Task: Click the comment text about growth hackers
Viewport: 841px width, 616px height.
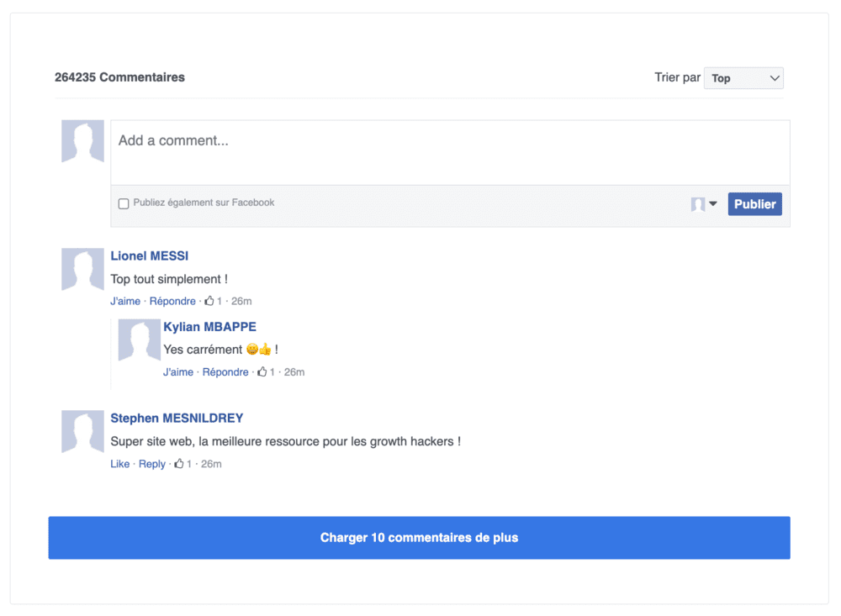Action: 285,442
